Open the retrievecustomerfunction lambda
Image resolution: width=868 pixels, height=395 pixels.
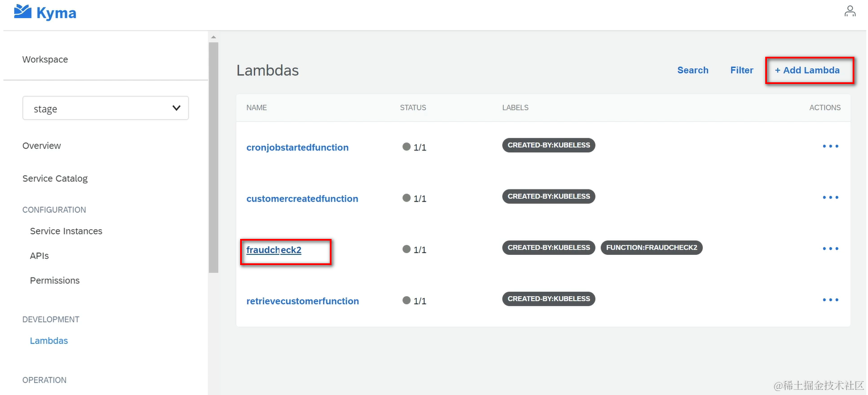click(303, 301)
